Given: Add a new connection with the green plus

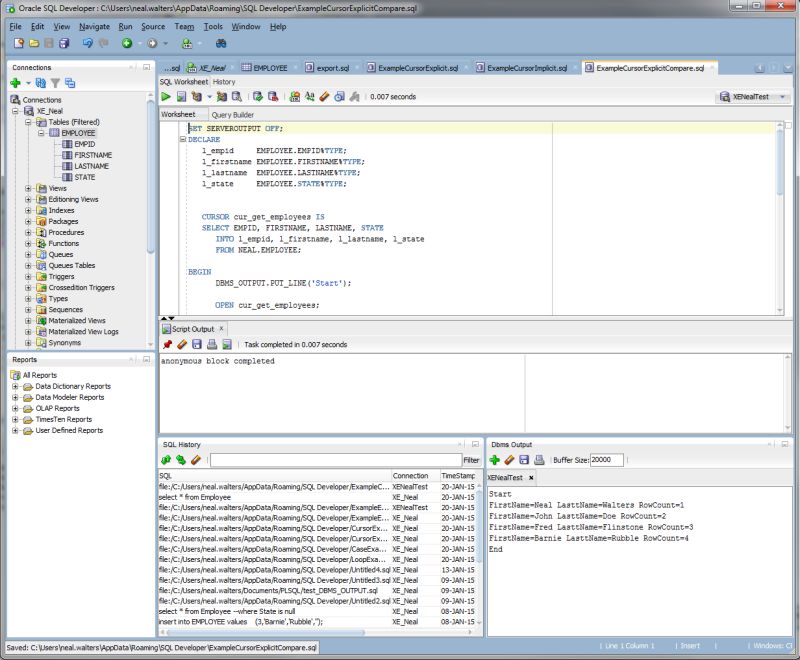Looking at the screenshot, I should click(x=15, y=81).
